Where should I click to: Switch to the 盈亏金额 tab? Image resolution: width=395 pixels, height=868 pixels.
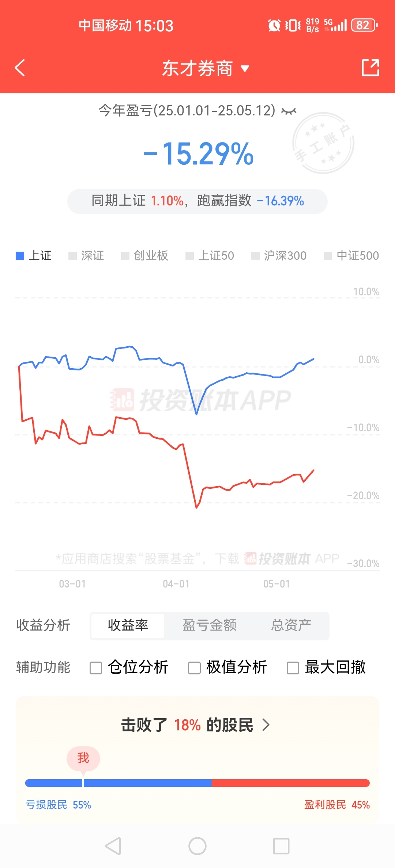tap(210, 625)
